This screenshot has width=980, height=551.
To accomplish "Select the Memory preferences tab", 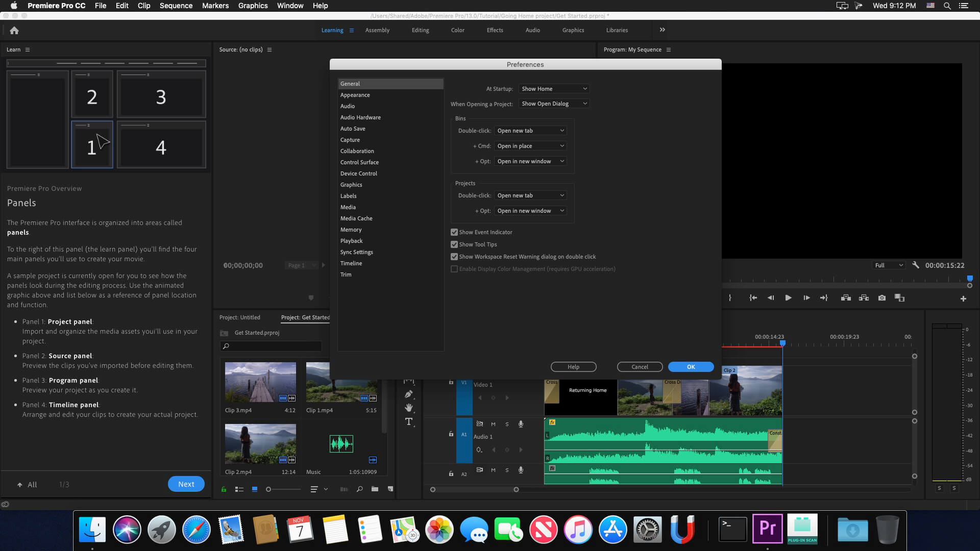I will point(351,229).
